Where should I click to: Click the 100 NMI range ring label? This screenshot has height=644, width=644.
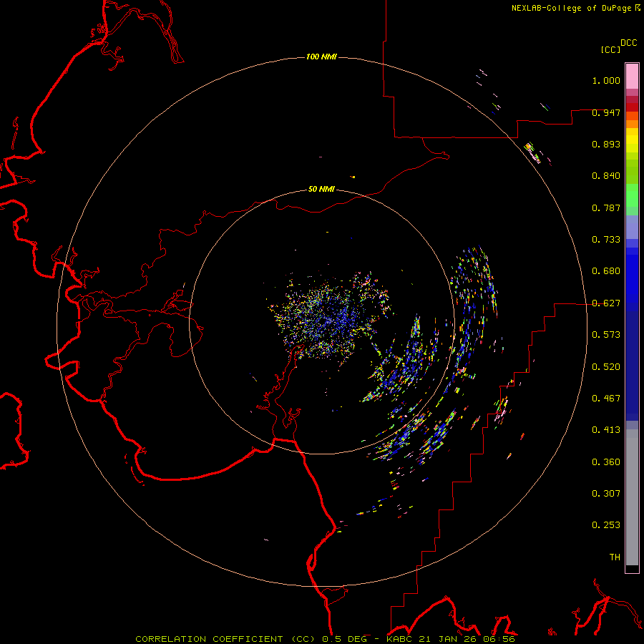click(321, 57)
